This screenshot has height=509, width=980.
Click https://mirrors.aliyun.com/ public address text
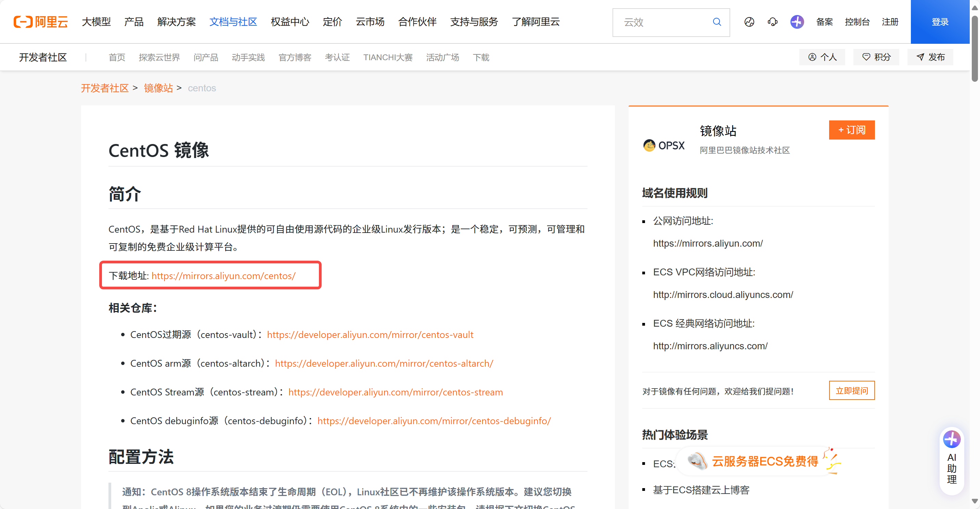[708, 244]
